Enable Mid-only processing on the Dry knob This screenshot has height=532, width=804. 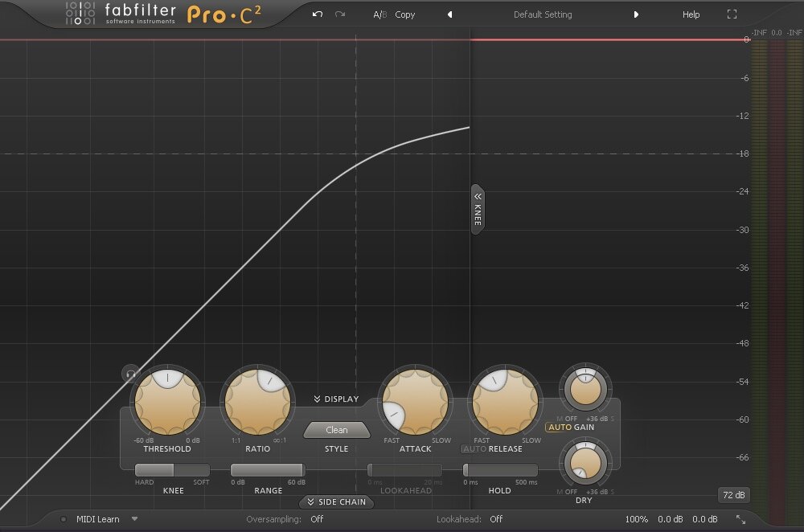pos(560,490)
